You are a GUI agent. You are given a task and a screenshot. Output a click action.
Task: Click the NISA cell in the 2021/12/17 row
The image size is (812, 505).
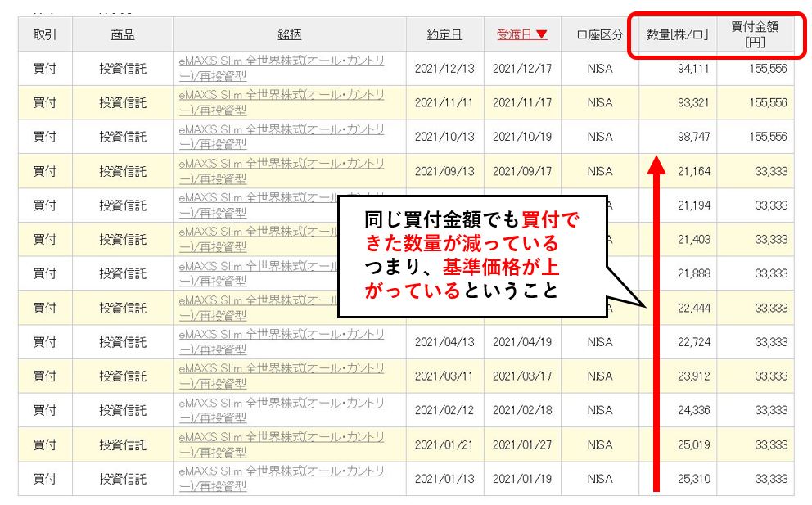tap(600, 69)
